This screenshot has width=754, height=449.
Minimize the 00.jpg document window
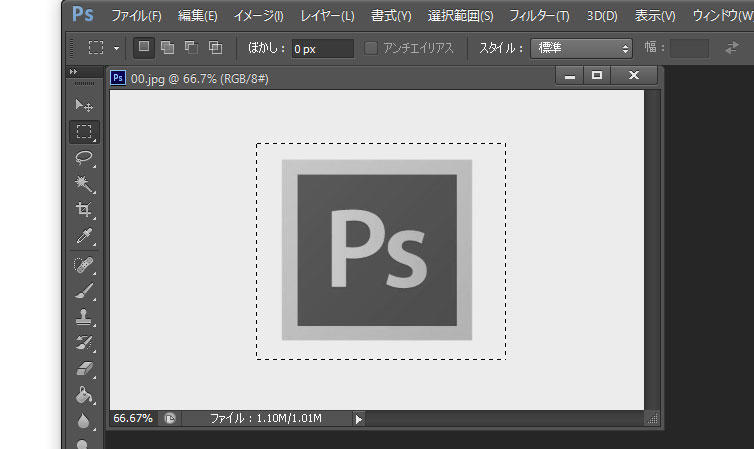point(570,75)
